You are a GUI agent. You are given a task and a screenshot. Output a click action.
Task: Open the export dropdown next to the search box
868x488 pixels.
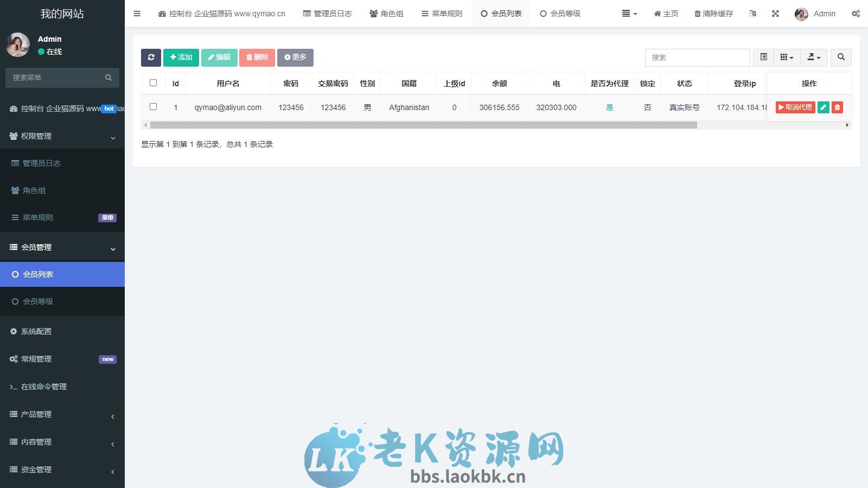click(814, 57)
